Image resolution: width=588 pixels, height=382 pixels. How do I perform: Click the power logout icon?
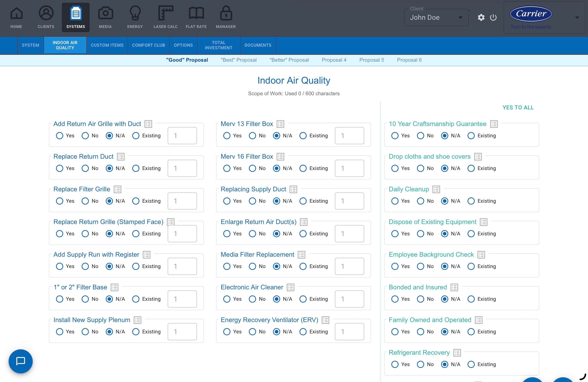tap(493, 18)
